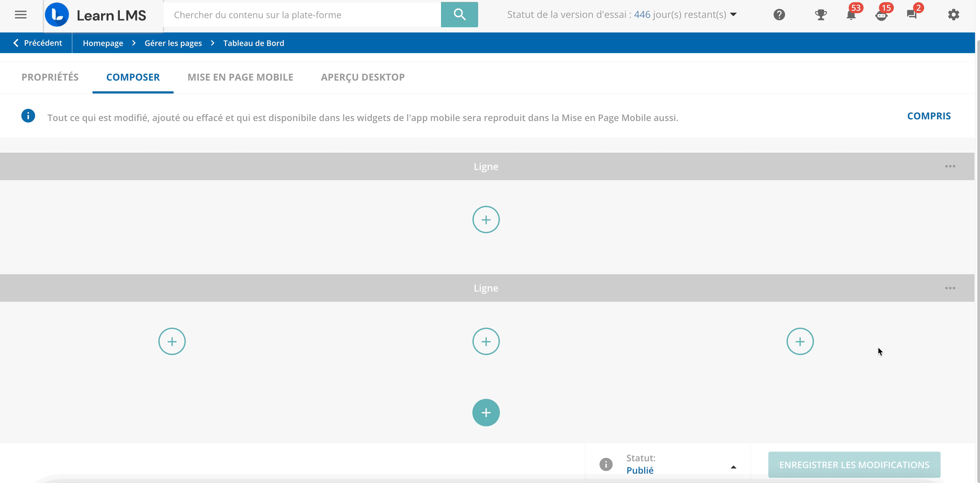Open the bot icon with 15 badge
The height and width of the screenshot is (483, 980).
coord(881,15)
